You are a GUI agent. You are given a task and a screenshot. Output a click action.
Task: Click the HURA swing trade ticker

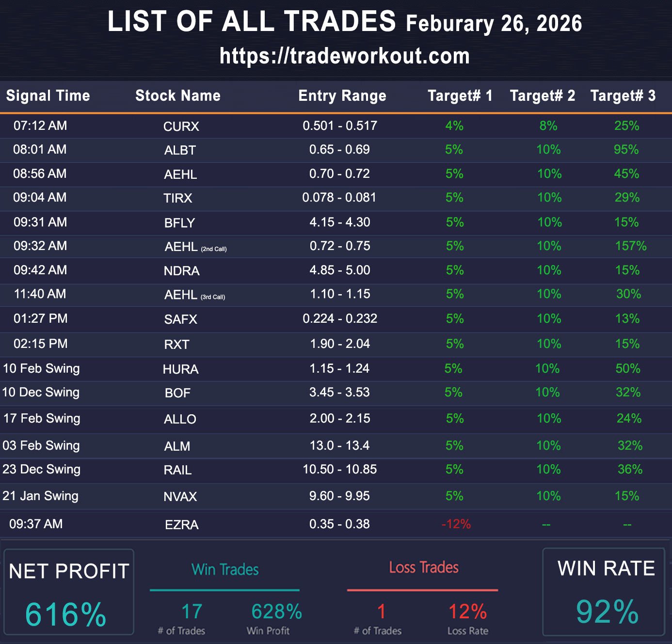pyautogui.click(x=180, y=369)
